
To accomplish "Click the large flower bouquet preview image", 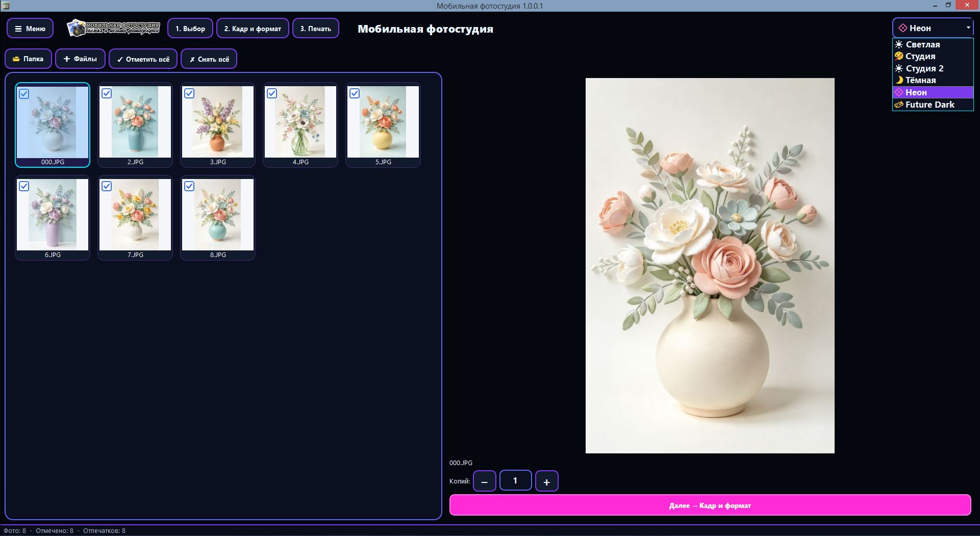I will click(710, 266).
